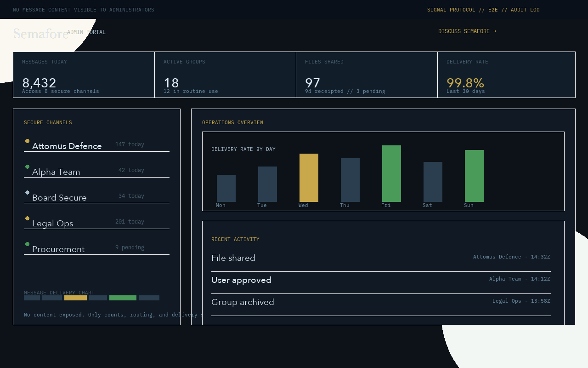Toggle the Alpha Team channel status indicator
Image resolution: width=588 pixels, height=368 pixels.
27,167
